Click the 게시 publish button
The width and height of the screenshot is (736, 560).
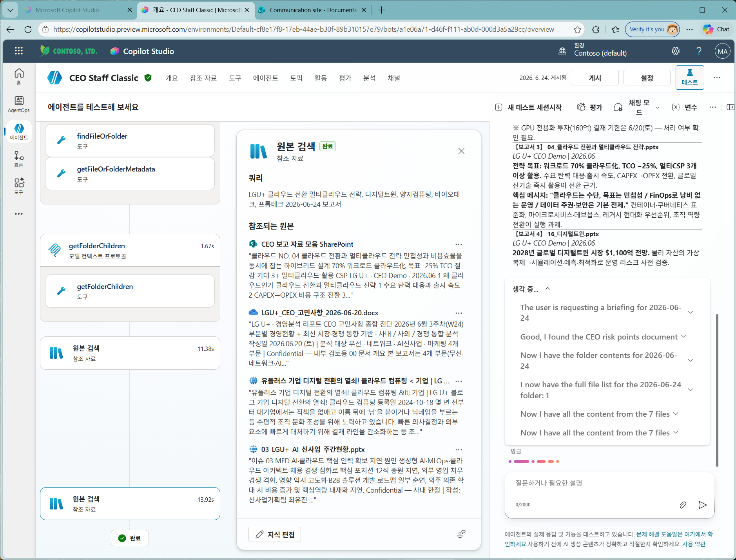click(595, 78)
